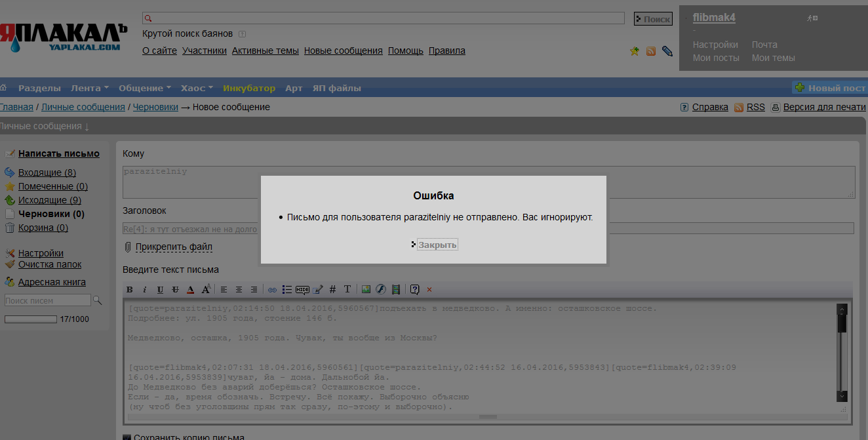
Task: Expand the 'Лента' dropdown menu
Action: (90, 88)
